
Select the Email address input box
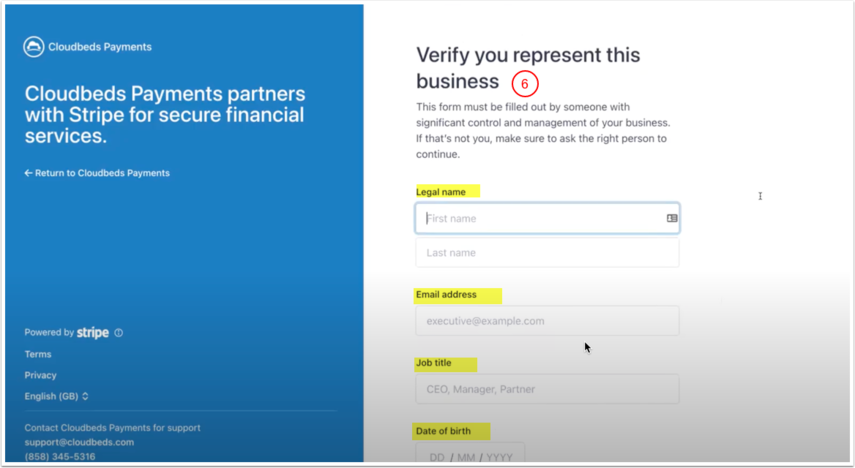[547, 321]
